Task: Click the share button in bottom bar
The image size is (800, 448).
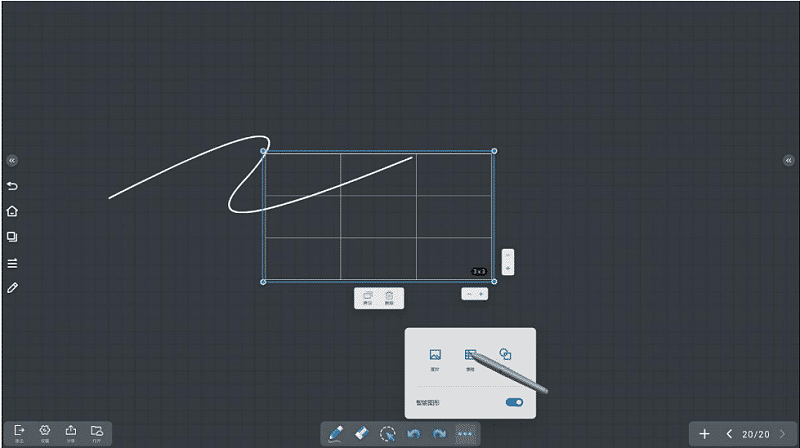Action: click(x=71, y=431)
